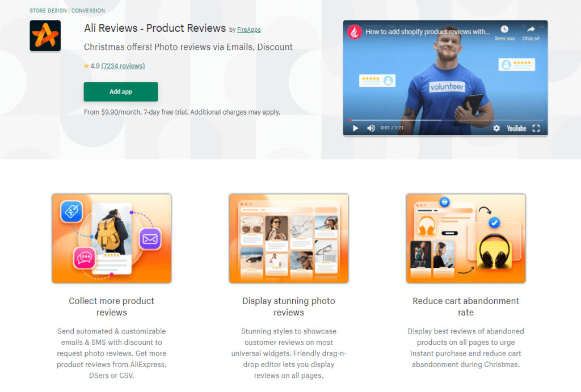581x392 pixels.
Task: Open the 7234 reviews link
Action: 123,66
